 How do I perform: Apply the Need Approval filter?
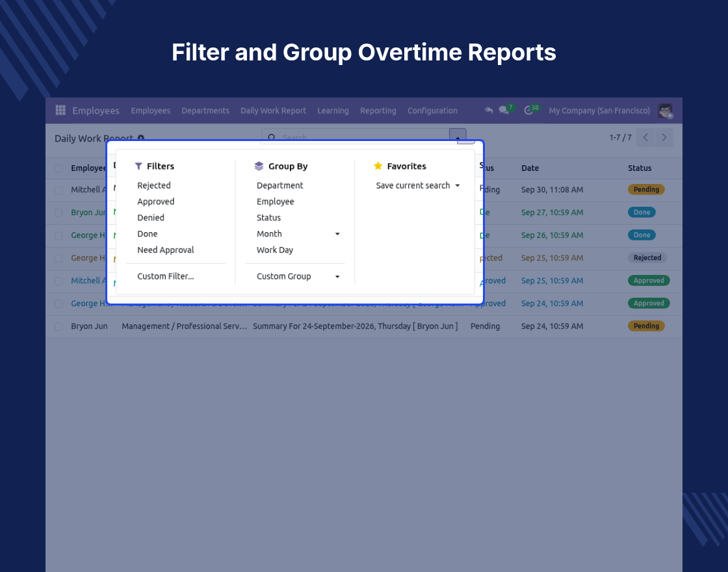tap(165, 250)
